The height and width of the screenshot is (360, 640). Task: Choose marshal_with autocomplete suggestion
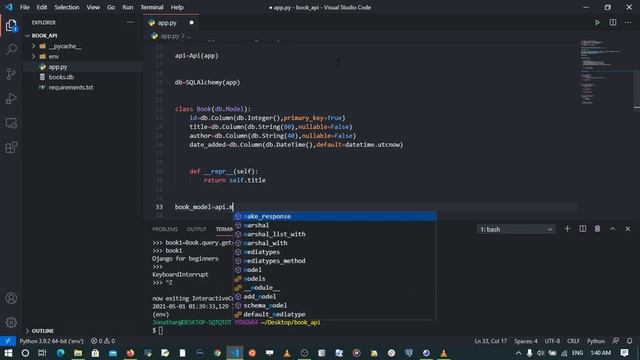pos(335,243)
